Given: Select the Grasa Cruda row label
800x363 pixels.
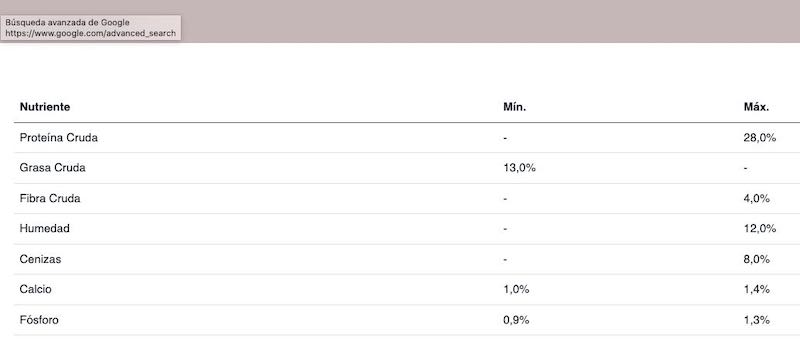Looking at the screenshot, I should coord(53,168).
